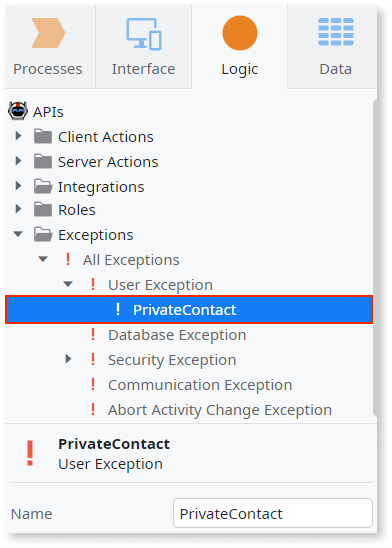Click the large PrivateContact exclamation icon
392x548 pixels.
point(30,453)
